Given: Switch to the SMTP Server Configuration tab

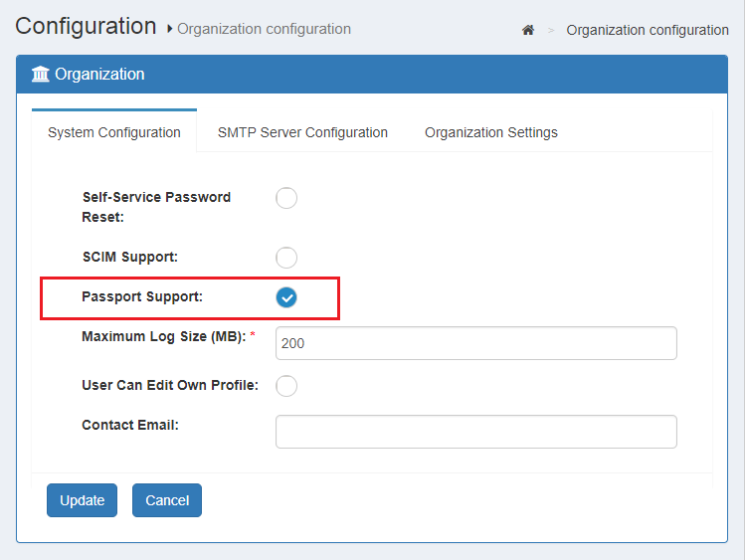Looking at the screenshot, I should pyautogui.click(x=302, y=132).
